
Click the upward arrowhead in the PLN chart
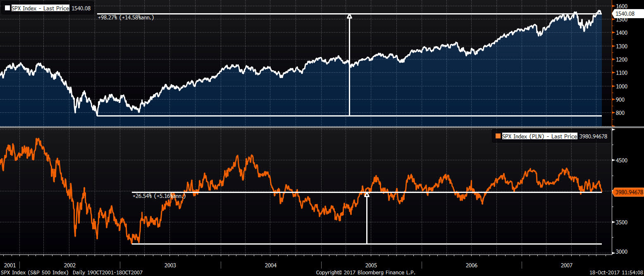click(x=367, y=195)
